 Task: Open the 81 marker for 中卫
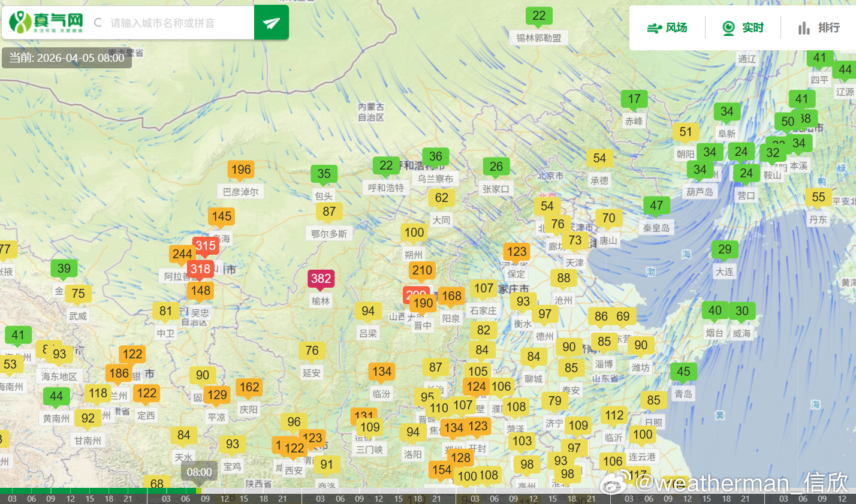(x=166, y=312)
